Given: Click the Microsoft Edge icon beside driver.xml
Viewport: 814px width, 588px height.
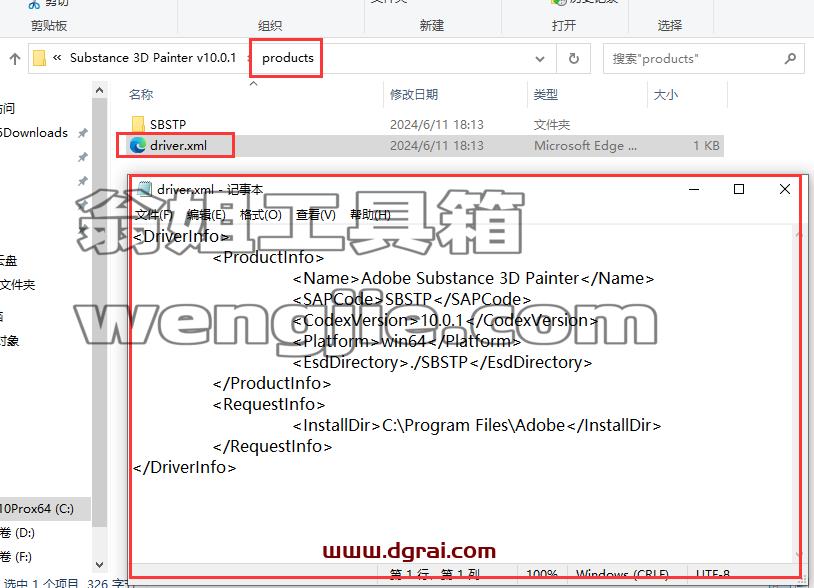Looking at the screenshot, I should [138, 145].
